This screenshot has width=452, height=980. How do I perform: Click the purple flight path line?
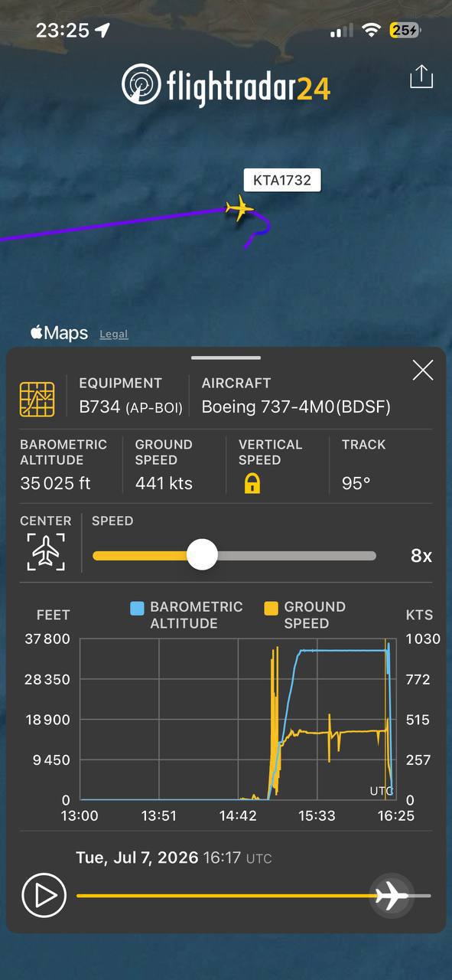pyautogui.click(x=115, y=224)
